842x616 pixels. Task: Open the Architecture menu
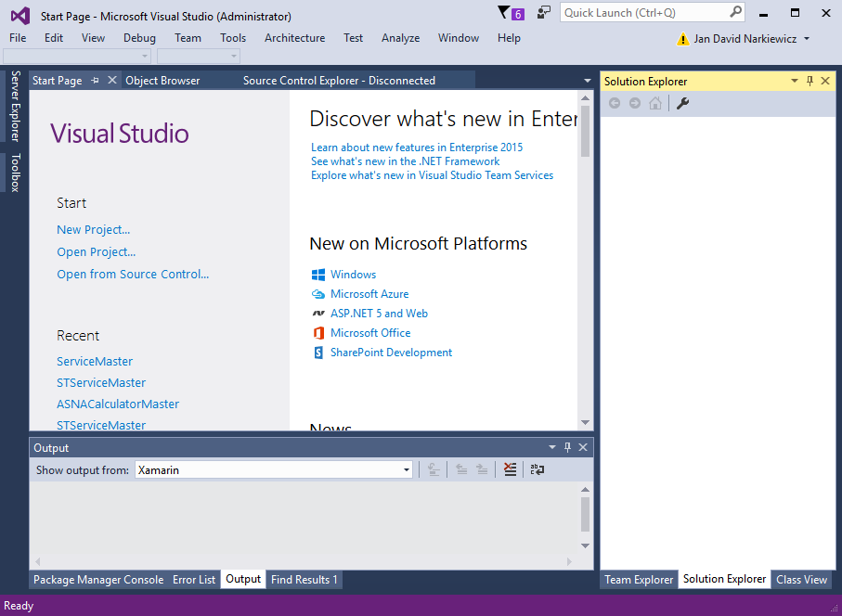[294, 38]
